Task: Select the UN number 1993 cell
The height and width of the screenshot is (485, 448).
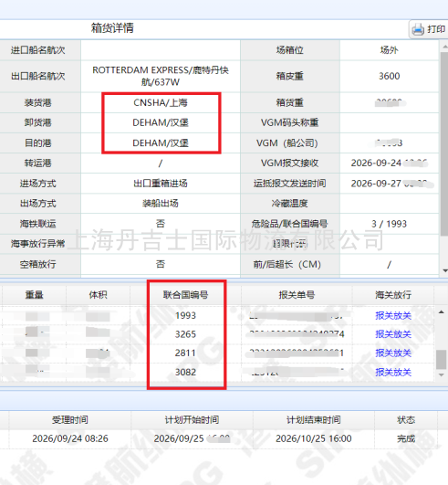Action: [x=185, y=315]
